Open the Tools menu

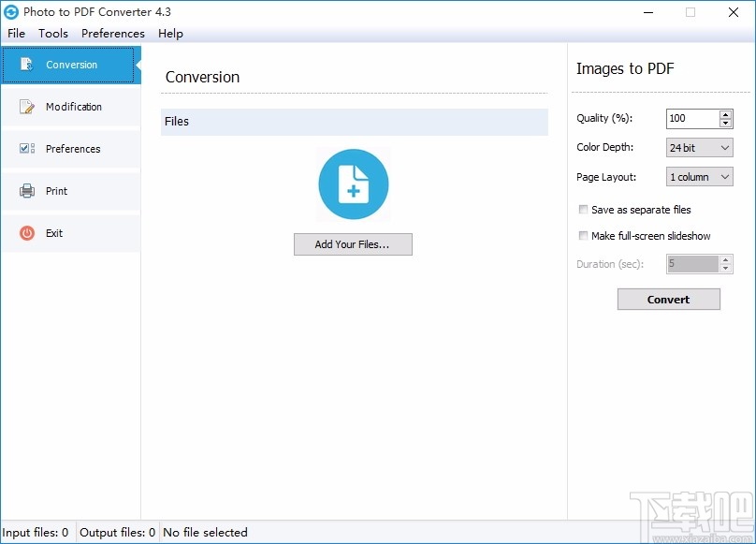52,34
